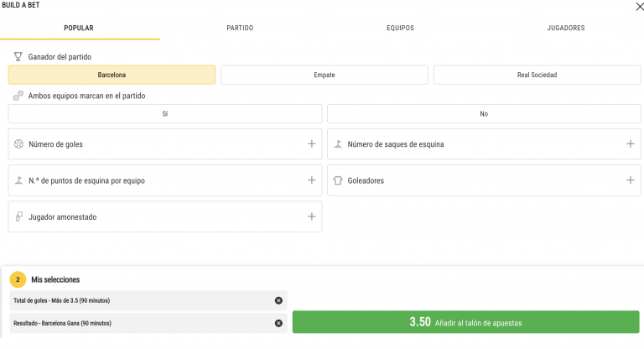Remove the Resultado Barcelona Gana selection
This screenshot has height=349, width=644.
[278, 323]
